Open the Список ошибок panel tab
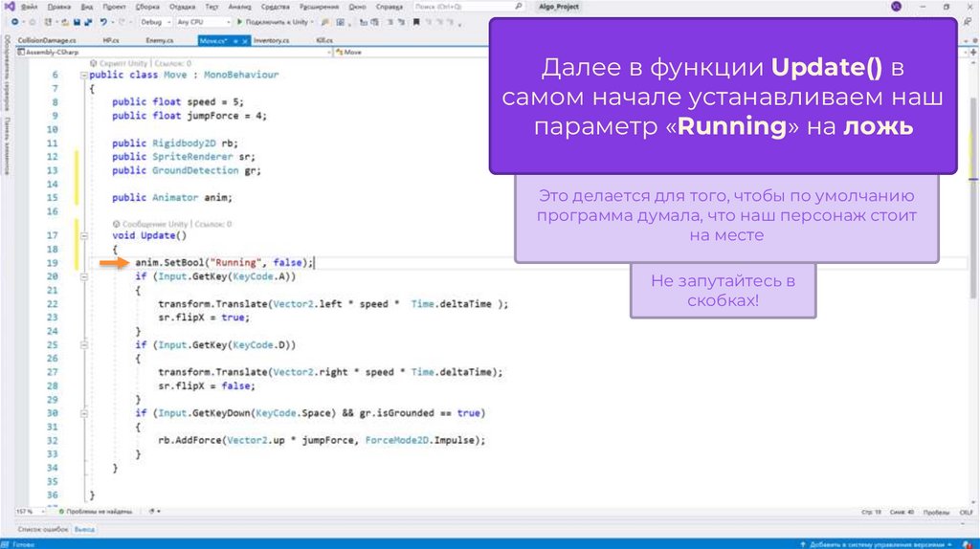This screenshot has width=980, height=549. coord(41,528)
